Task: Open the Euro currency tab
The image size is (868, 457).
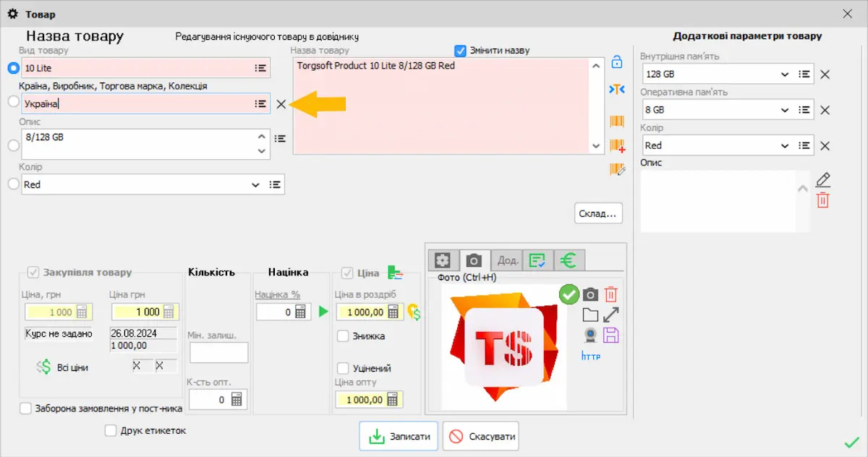Action: tap(569, 260)
